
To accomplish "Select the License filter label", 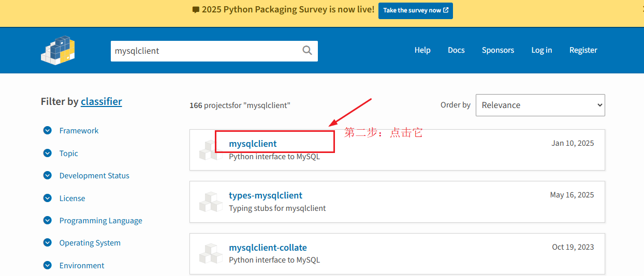I will pyautogui.click(x=72, y=198).
